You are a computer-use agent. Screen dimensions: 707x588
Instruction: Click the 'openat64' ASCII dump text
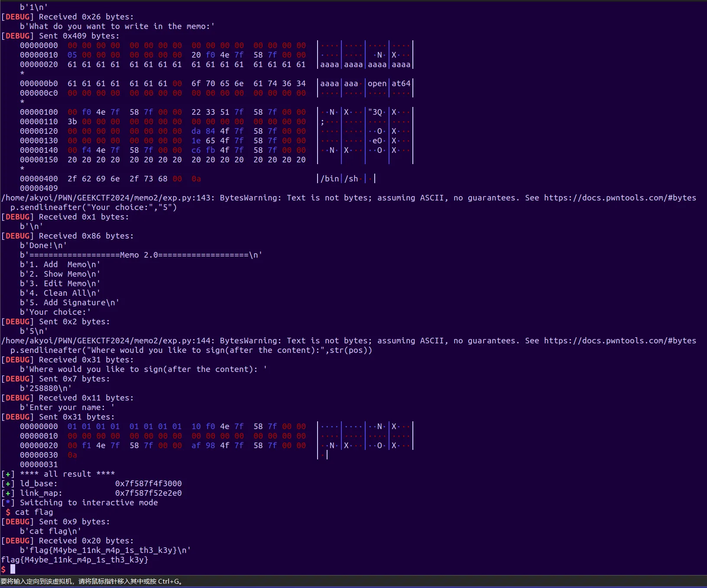point(389,83)
